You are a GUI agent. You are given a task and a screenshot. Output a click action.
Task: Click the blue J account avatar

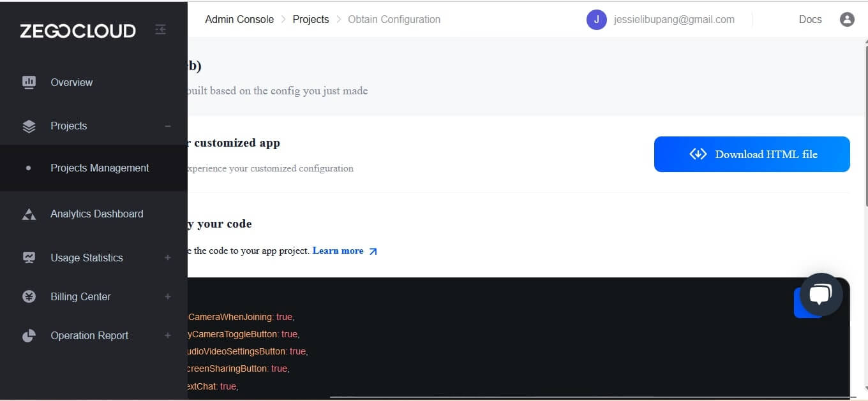tap(596, 19)
